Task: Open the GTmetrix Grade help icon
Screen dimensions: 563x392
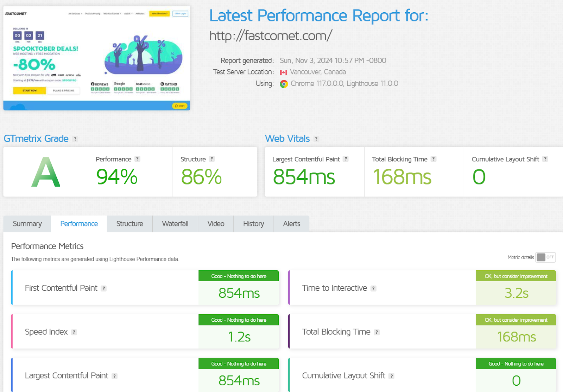Action: pyautogui.click(x=75, y=139)
